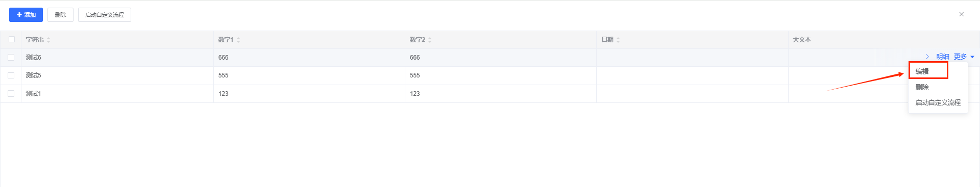Mark the checkbox next to 测试1
This screenshot has height=187, width=980.
click(11, 94)
